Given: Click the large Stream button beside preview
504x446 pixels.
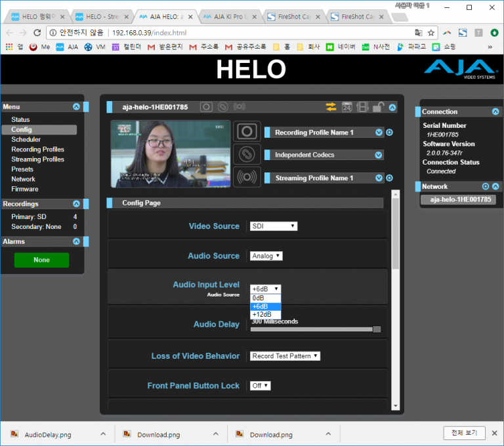Looking at the screenshot, I should pyautogui.click(x=247, y=177).
